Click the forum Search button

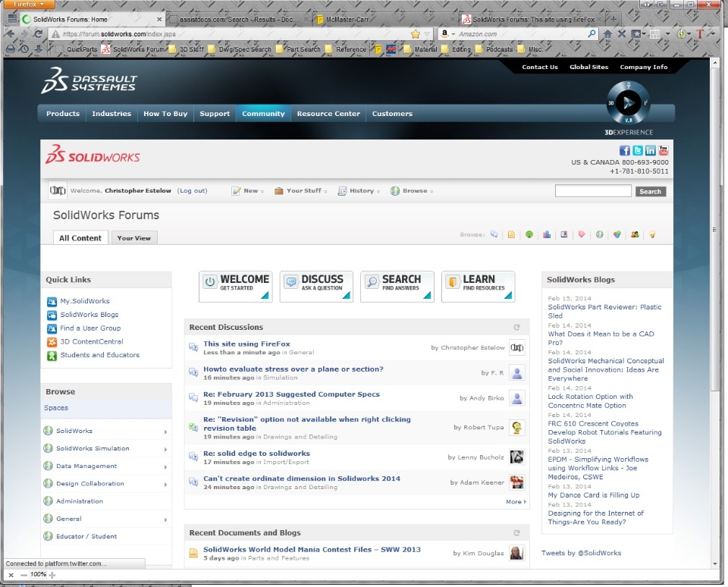tap(650, 191)
